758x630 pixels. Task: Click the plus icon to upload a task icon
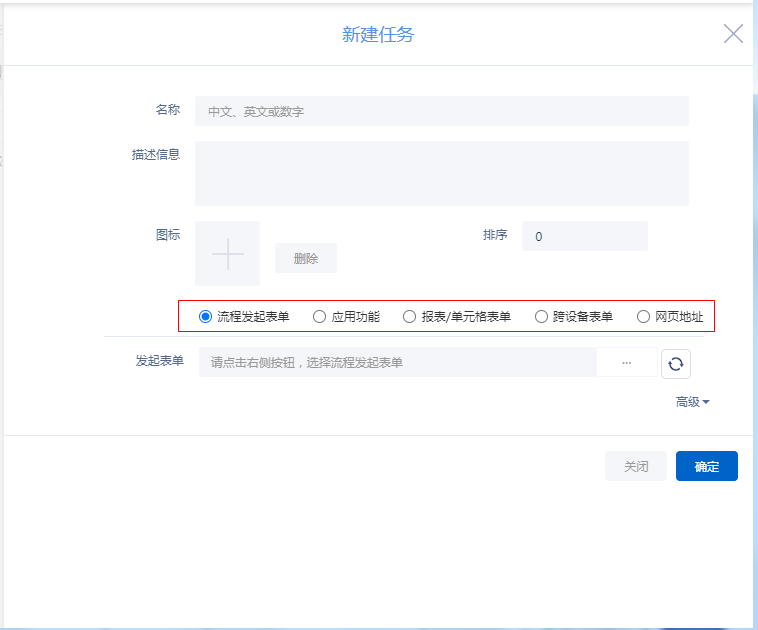228,255
